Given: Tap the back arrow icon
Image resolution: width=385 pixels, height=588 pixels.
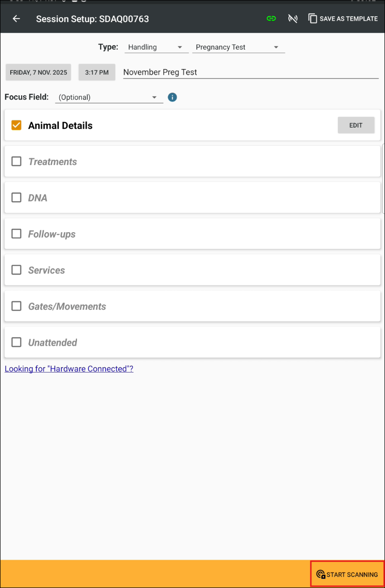Looking at the screenshot, I should [17, 19].
